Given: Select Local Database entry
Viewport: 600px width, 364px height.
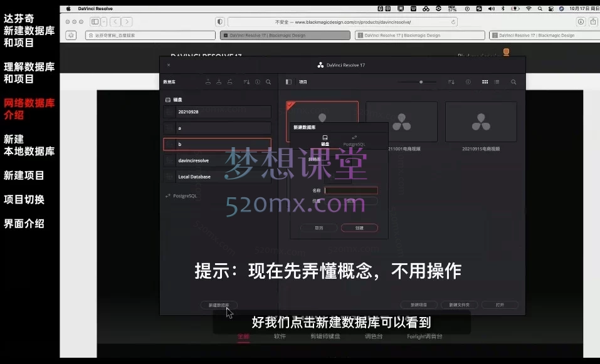Looking at the screenshot, I should (x=218, y=177).
